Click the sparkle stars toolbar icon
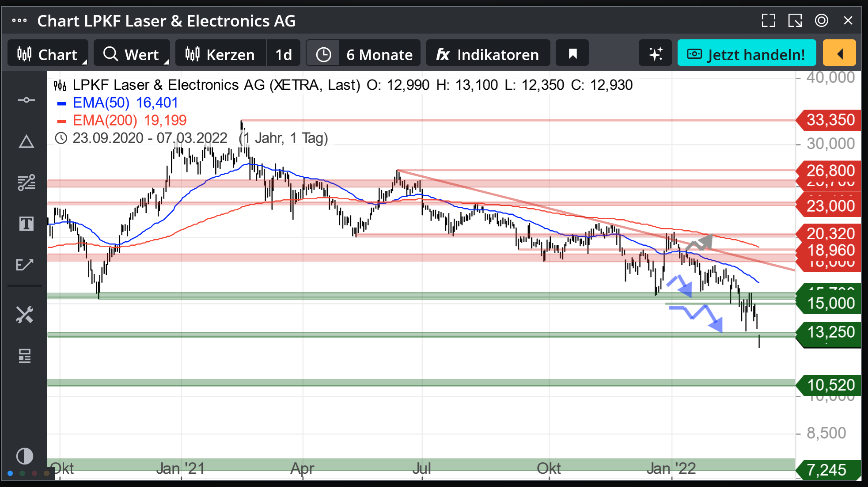Image resolution: width=868 pixels, height=487 pixels. point(655,54)
